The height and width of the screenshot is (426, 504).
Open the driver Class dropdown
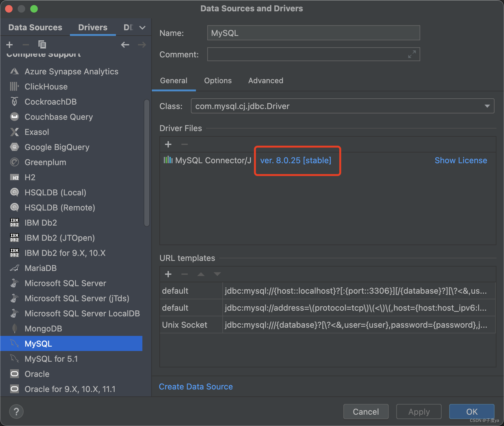pyautogui.click(x=487, y=106)
